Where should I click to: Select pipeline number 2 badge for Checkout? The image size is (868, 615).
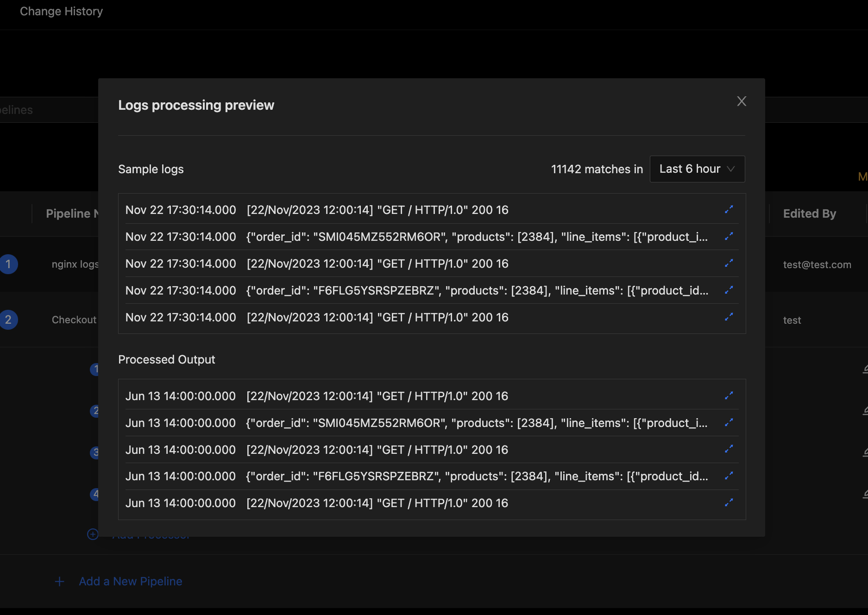8,320
